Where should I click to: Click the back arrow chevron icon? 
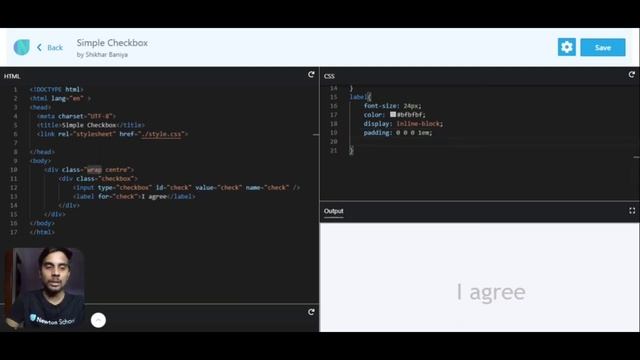point(39,47)
